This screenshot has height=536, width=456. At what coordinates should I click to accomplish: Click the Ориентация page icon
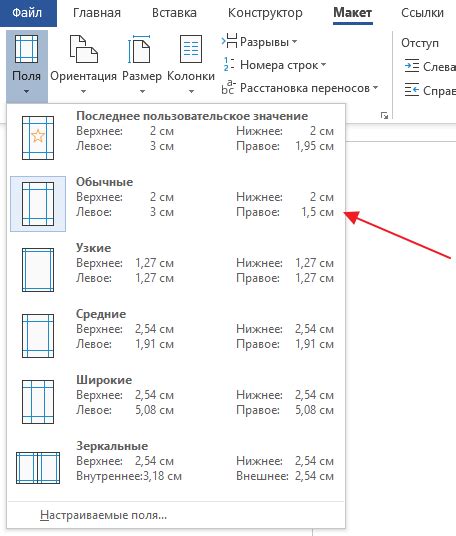[84, 49]
